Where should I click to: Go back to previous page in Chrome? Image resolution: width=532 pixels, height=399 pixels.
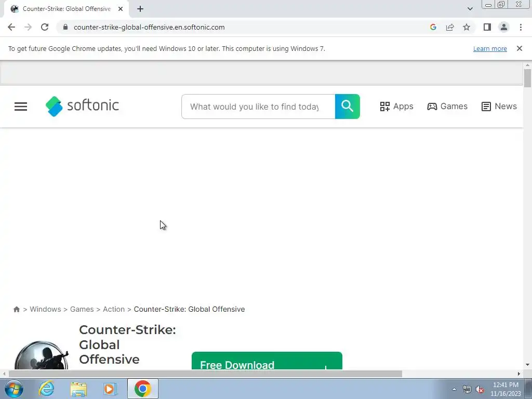point(11,27)
